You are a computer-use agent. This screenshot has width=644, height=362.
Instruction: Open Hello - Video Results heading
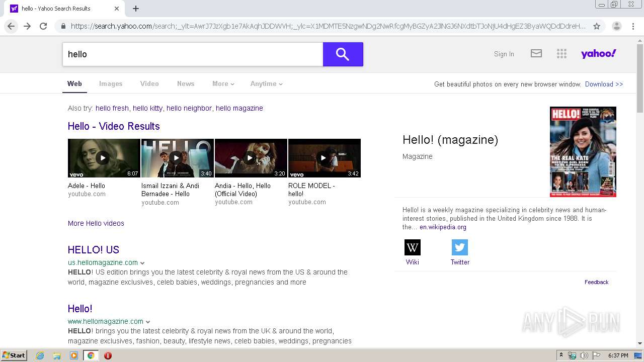[114, 126]
